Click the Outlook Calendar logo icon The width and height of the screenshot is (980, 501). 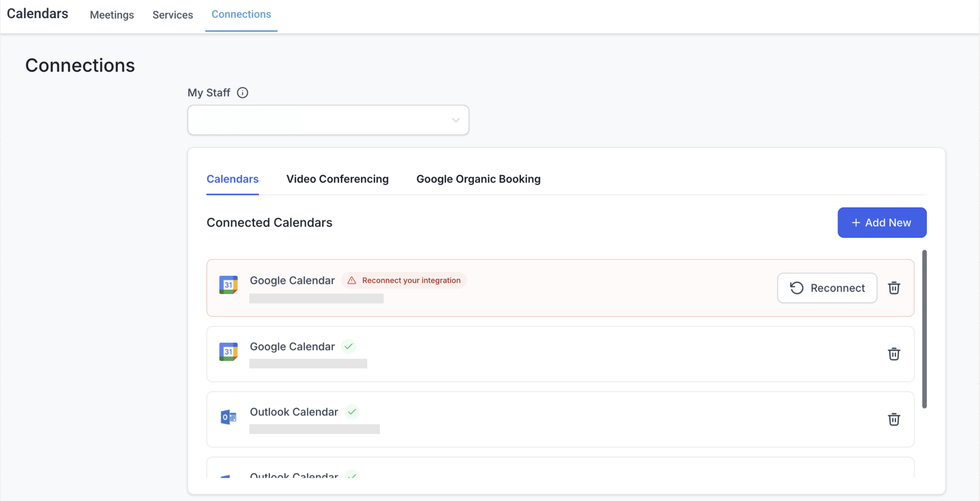228,417
